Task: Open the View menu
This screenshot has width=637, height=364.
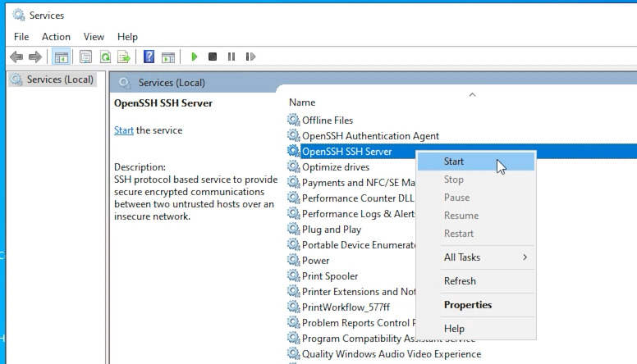Action: pos(94,37)
